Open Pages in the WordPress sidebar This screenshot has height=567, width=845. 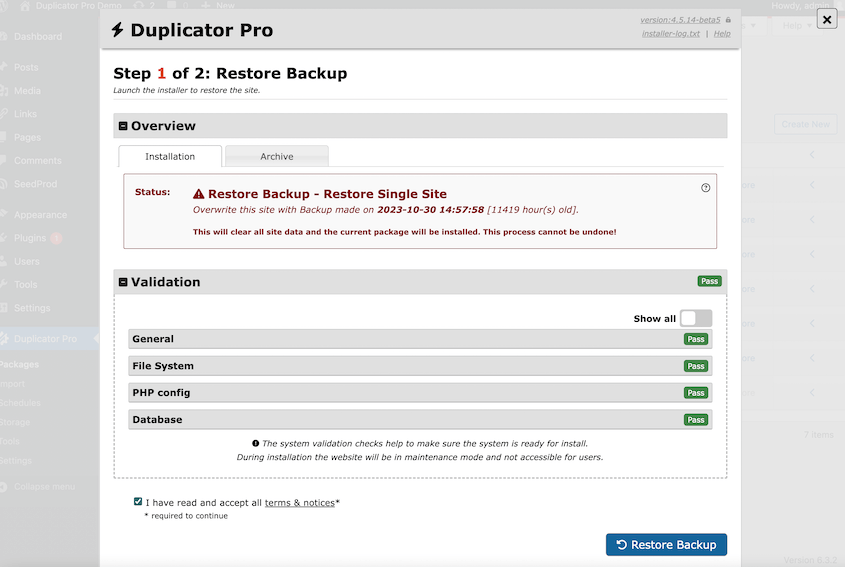point(27,137)
